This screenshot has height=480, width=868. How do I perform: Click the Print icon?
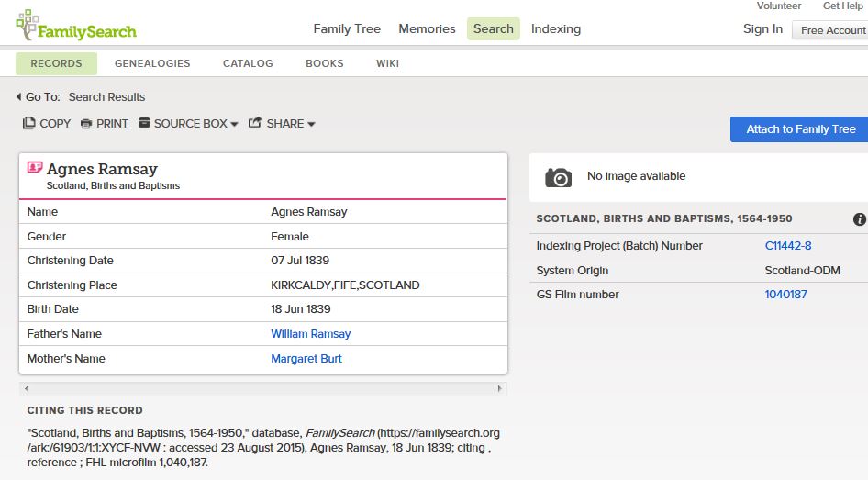(x=86, y=124)
